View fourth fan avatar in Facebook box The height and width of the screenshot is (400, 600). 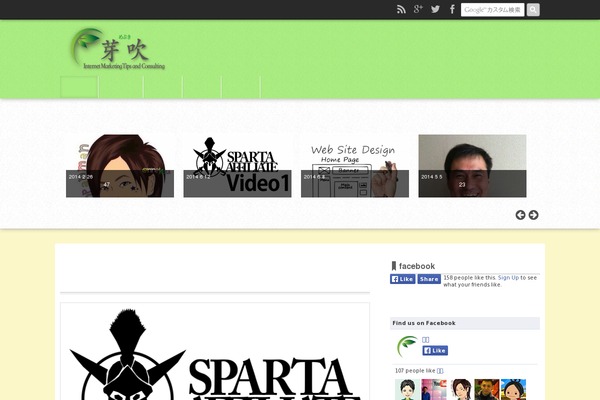coord(487,390)
